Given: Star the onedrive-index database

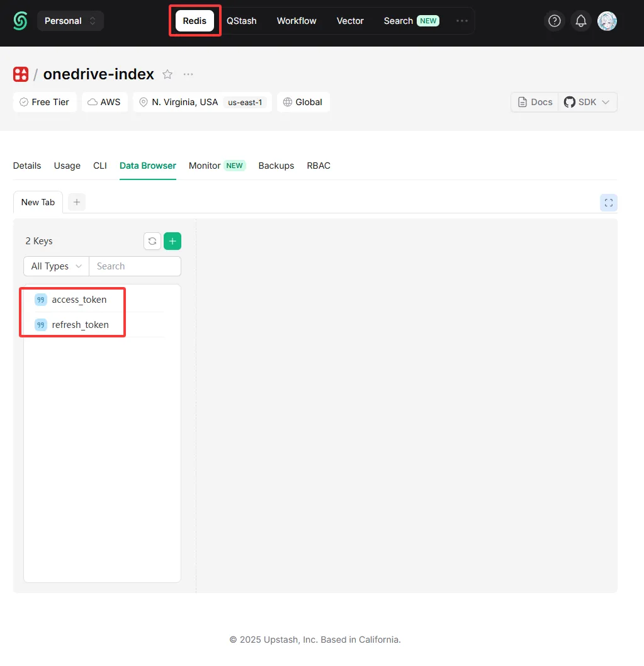Looking at the screenshot, I should pos(167,74).
